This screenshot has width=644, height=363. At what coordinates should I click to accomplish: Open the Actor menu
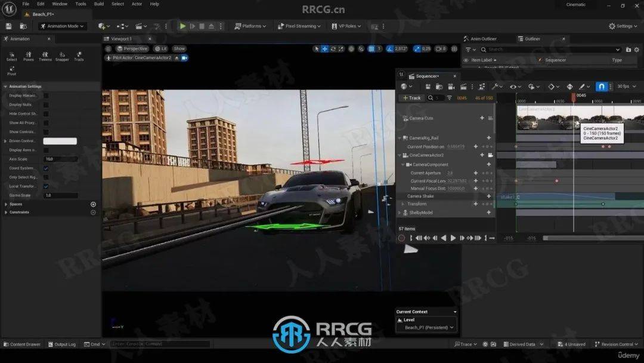137,4
